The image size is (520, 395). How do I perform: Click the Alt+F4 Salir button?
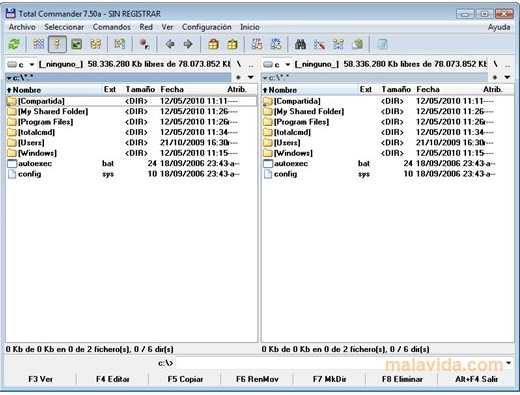click(477, 379)
